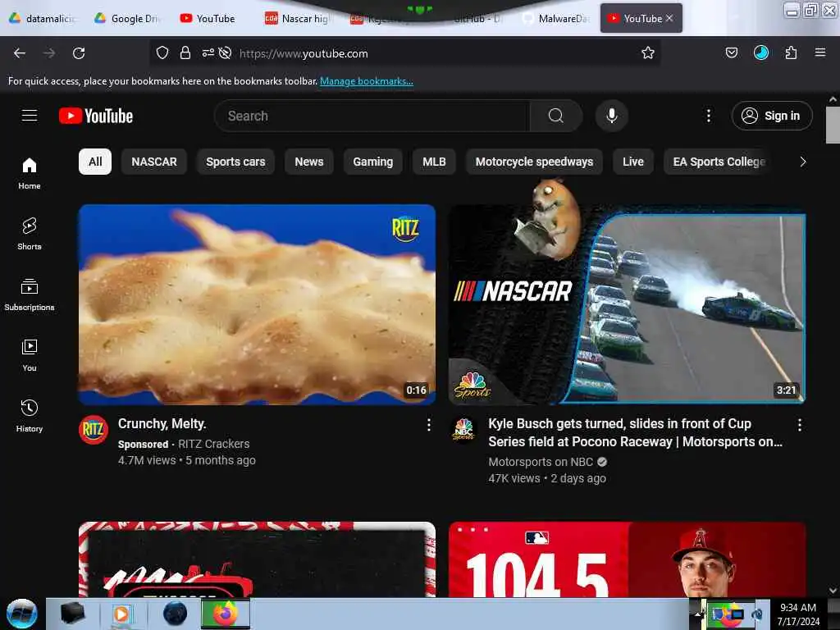The height and width of the screenshot is (630, 840).
Task: Open the Firefox application hamburger menu
Action: pyautogui.click(x=819, y=52)
